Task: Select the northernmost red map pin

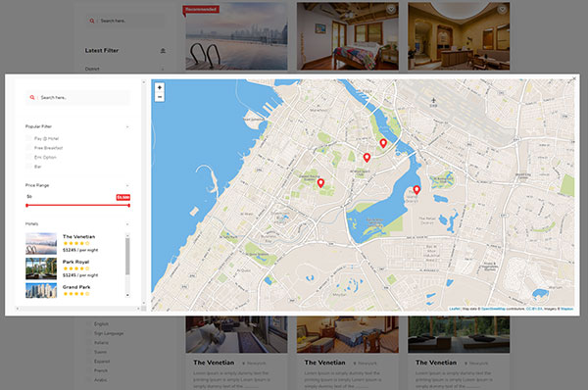Action: [x=383, y=143]
